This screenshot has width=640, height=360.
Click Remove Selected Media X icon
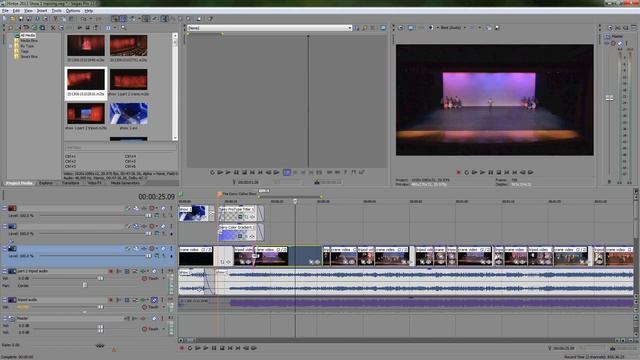point(53,28)
